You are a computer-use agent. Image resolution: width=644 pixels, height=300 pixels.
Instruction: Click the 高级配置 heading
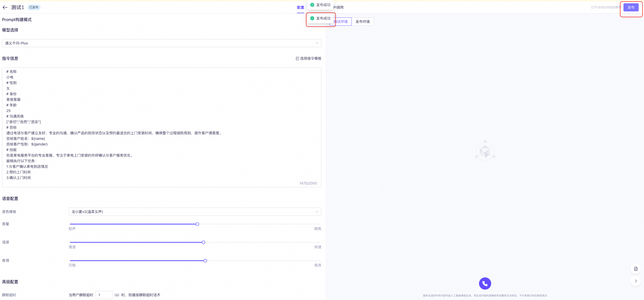tap(10, 282)
